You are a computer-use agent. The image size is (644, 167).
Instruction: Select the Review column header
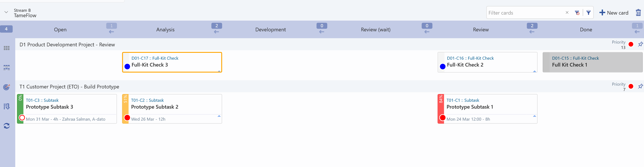(481, 29)
